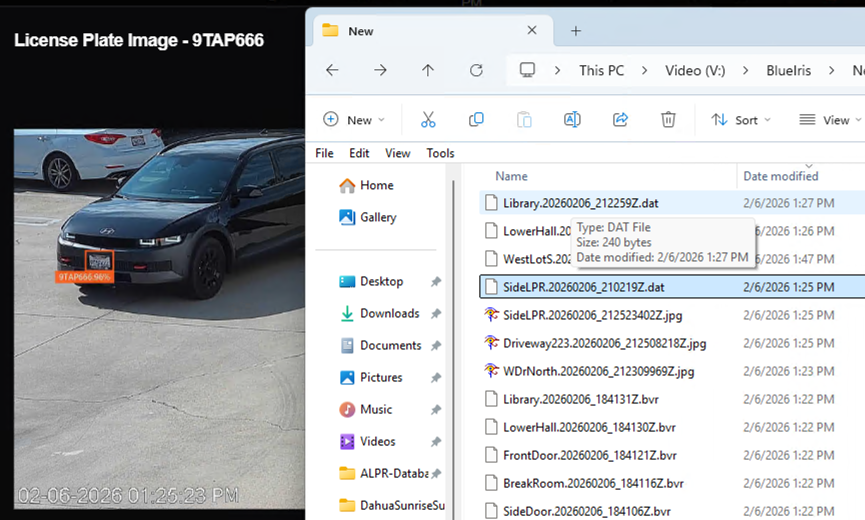The image size is (865, 520).
Task: Click the Copy icon in toolbar
Action: [x=476, y=120]
